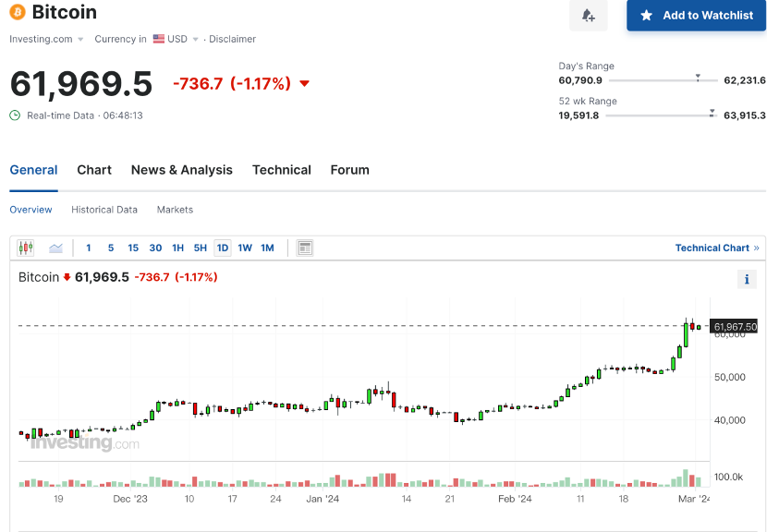Click the 61,967.50 price label on chart axis
This screenshot has width=767, height=532.
pyautogui.click(x=734, y=326)
